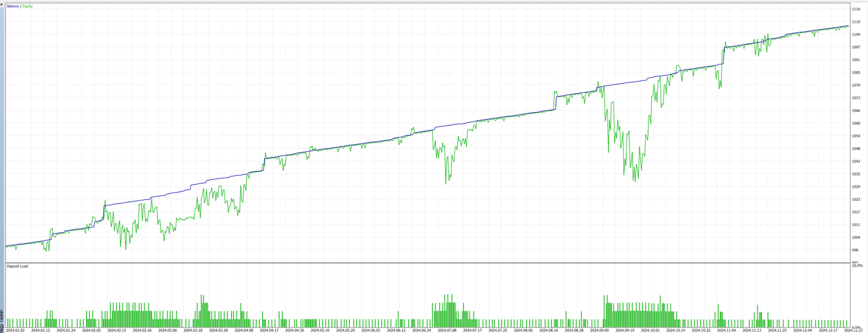Click the 2024.08.16 date on the time axis
The height and width of the screenshot is (333, 868).
point(549,330)
